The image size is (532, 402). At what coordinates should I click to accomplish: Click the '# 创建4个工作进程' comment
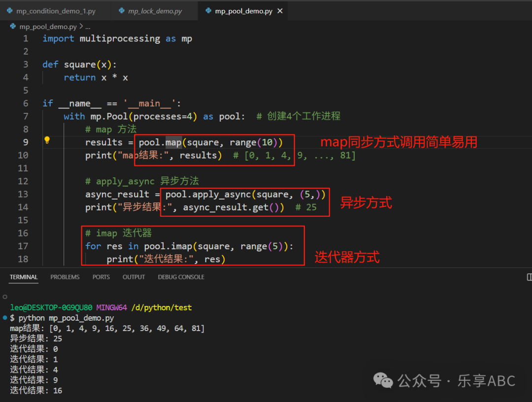(x=298, y=116)
